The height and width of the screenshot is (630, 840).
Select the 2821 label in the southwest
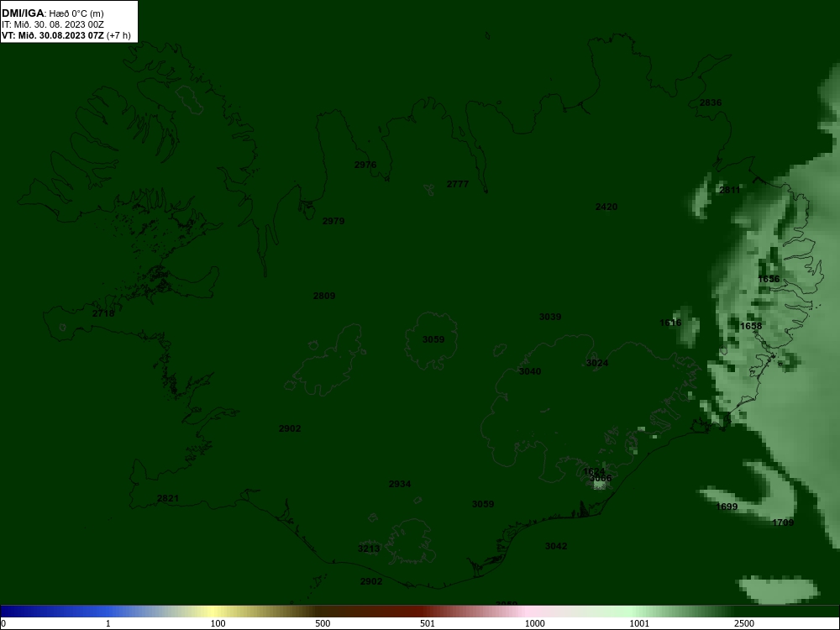168,499
